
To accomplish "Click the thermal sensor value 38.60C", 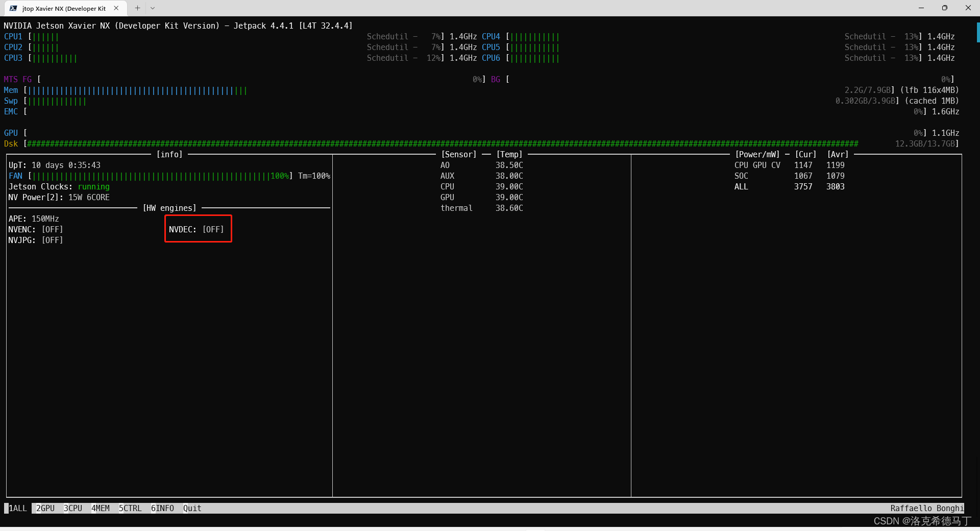I will tap(509, 208).
